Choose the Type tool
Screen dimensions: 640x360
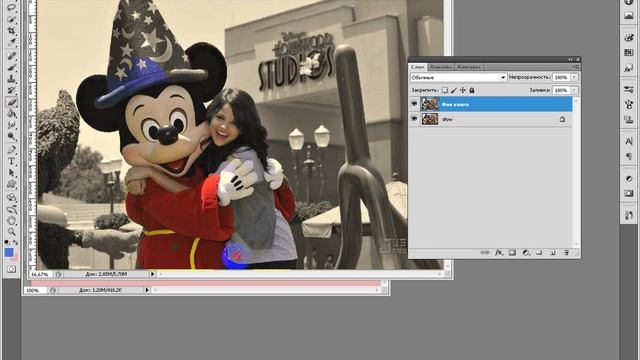point(11,161)
